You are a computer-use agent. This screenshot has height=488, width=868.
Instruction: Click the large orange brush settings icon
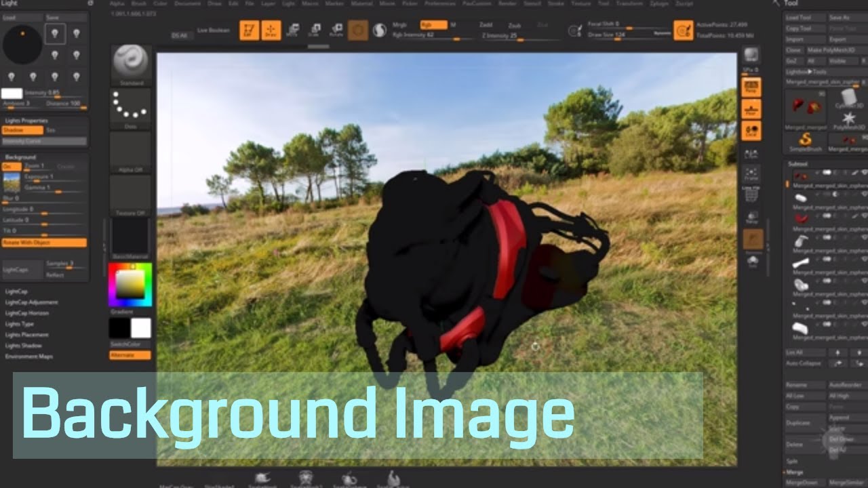coord(683,30)
